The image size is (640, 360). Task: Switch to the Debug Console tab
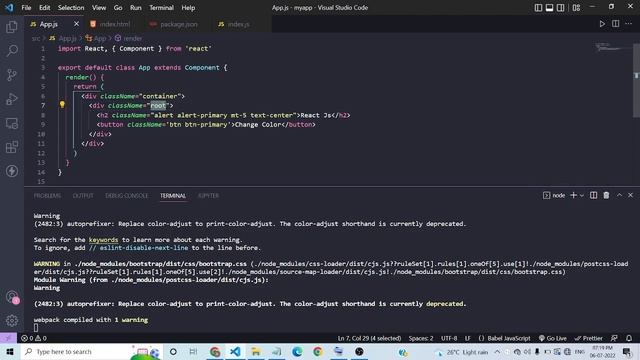127,196
